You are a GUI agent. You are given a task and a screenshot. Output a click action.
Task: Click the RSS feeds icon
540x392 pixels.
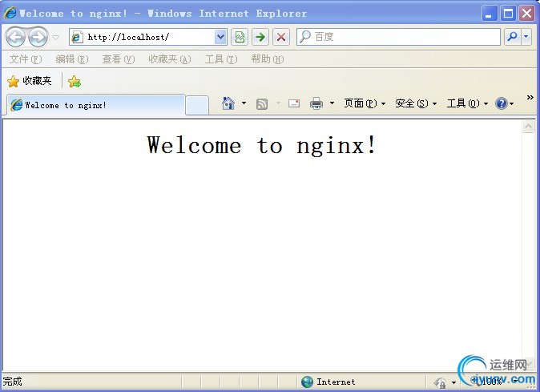[x=262, y=103]
